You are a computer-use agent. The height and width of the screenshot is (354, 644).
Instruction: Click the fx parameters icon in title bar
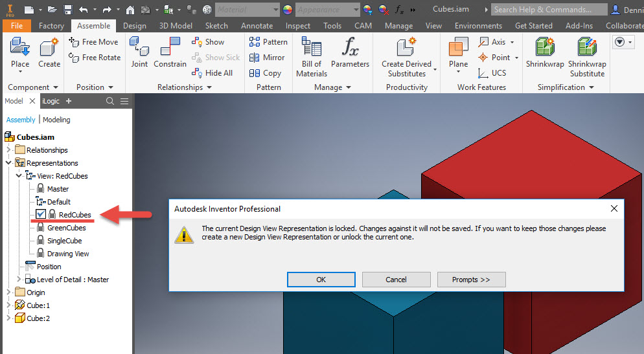[x=399, y=10]
